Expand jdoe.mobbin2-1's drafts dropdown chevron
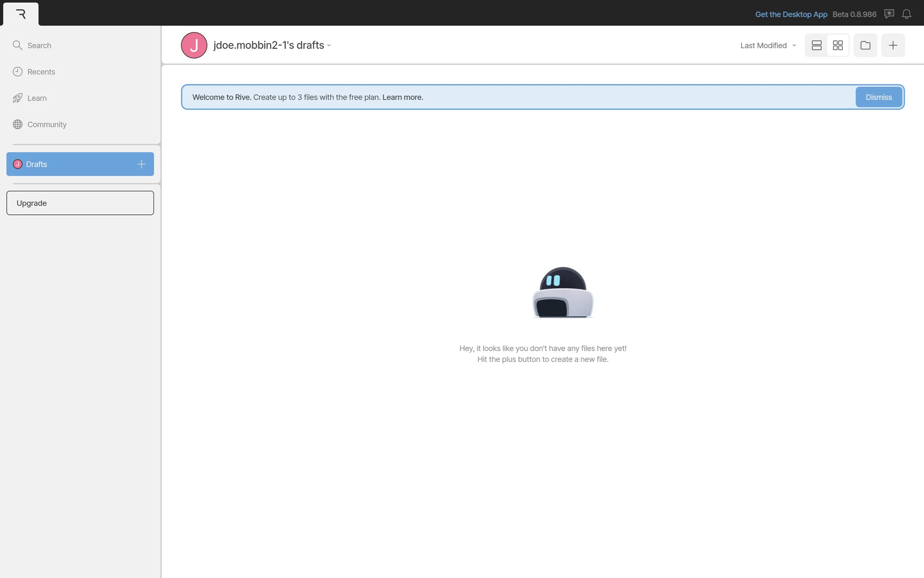This screenshot has width=924, height=578. click(x=329, y=46)
